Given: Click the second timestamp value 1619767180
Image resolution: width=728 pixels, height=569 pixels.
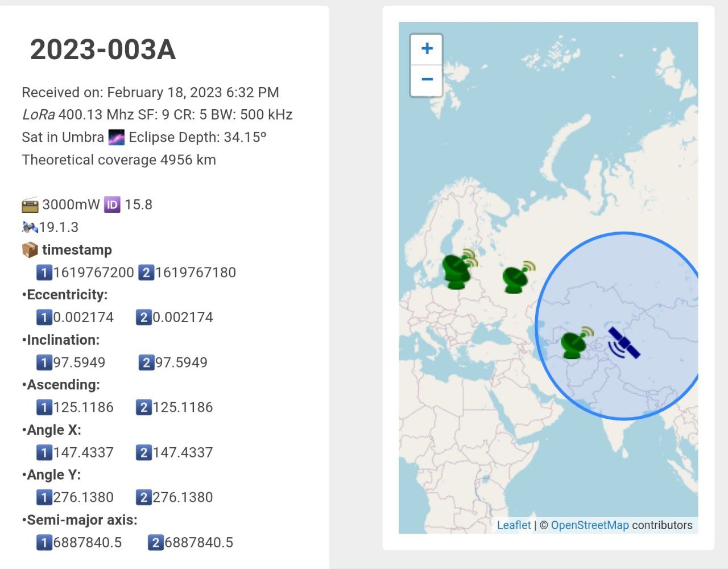Looking at the screenshot, I should [195, 273].
